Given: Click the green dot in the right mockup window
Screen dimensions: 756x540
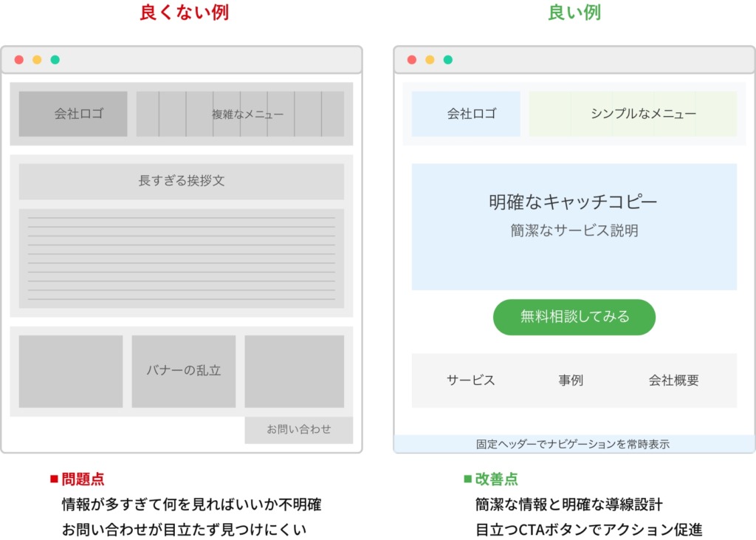Looking at the screenshot, I should click(448, 60).
